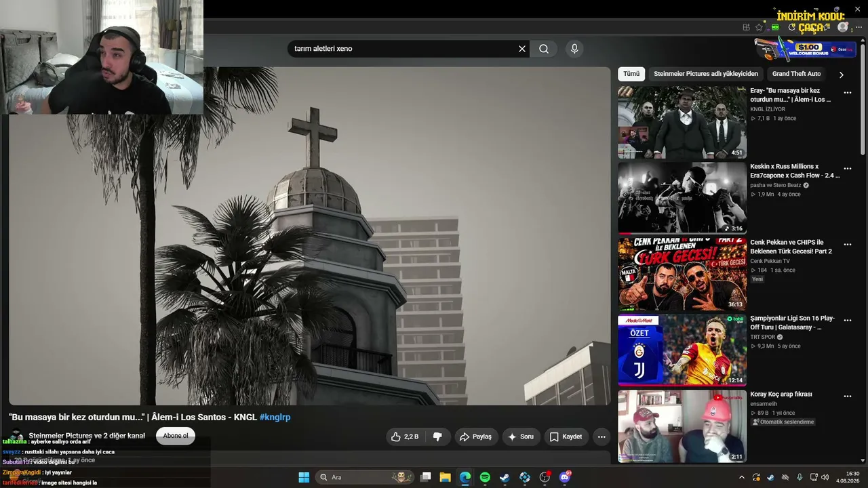Open File Explorer from the taskbar

tap(445, 477)
